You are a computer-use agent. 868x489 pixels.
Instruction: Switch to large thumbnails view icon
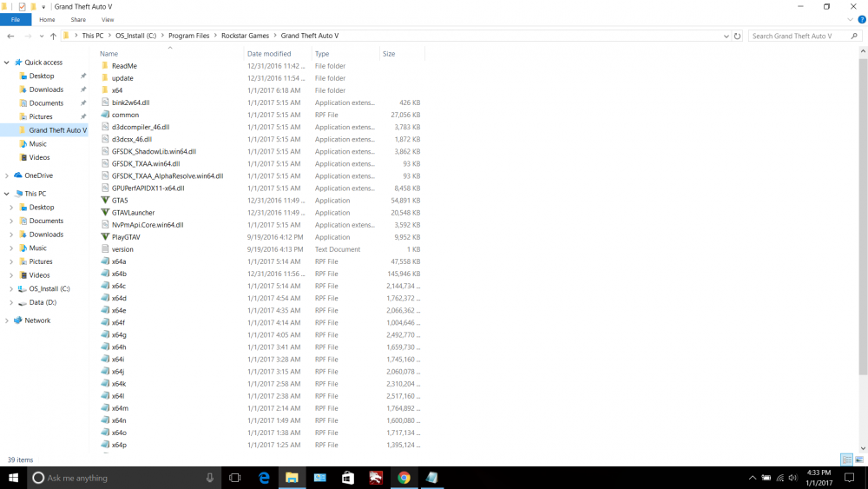coord(859,459)
